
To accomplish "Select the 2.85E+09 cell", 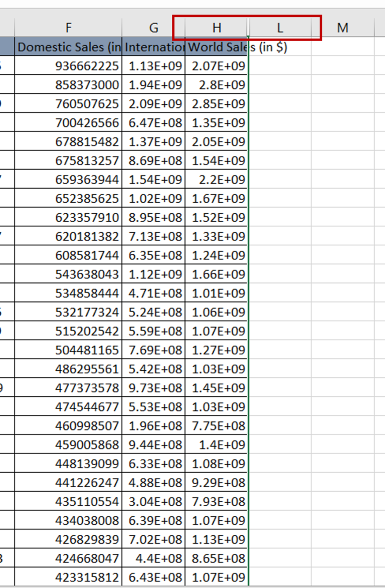I will coord(217,103).
